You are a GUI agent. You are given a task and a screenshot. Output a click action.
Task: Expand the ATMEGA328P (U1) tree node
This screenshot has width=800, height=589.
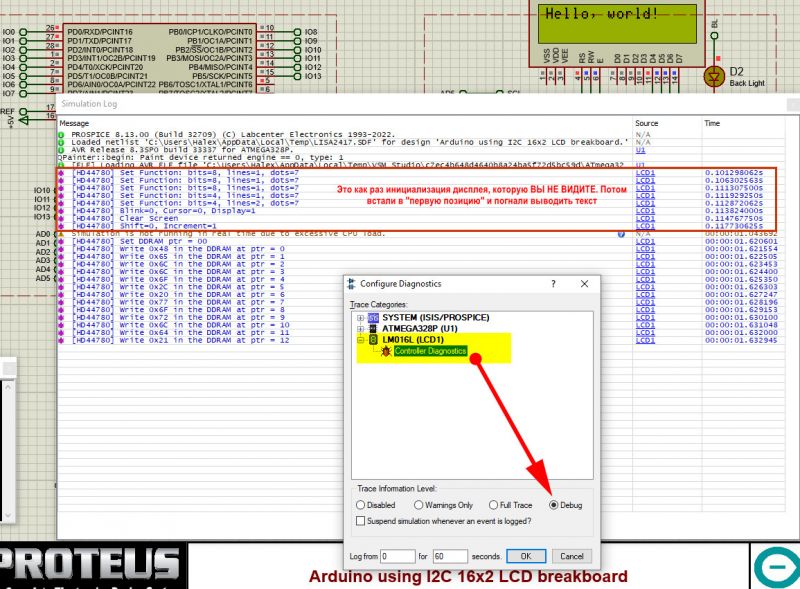click(360, 329)
